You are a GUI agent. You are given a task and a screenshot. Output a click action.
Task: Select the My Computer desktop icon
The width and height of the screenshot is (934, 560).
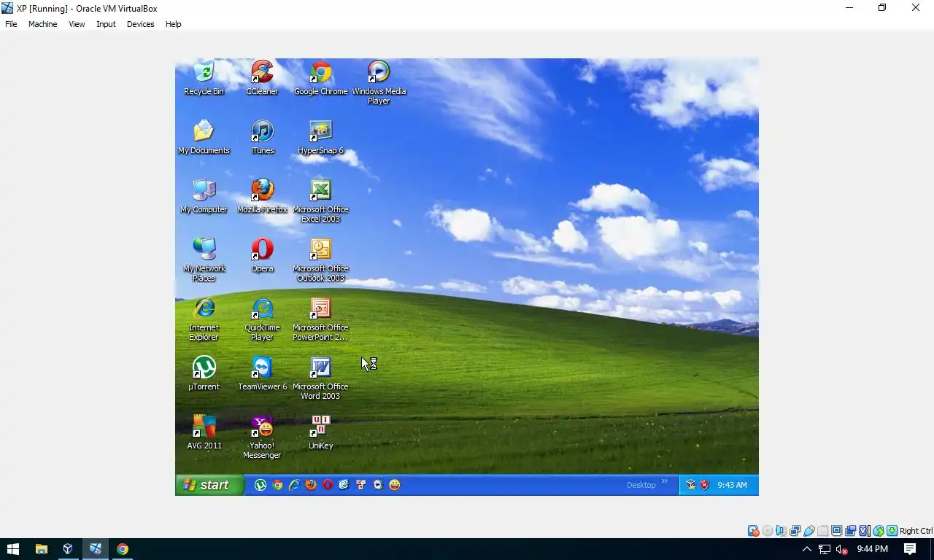pos(204,196)
